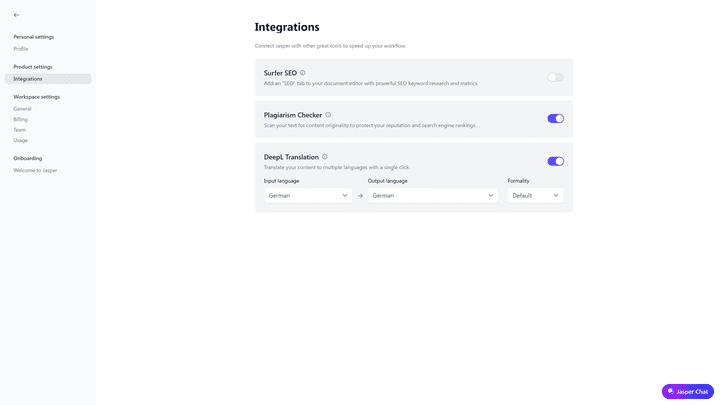Open the Input language dropdown
The height and width of the screenshot is (405, 720).
(308, 196)
